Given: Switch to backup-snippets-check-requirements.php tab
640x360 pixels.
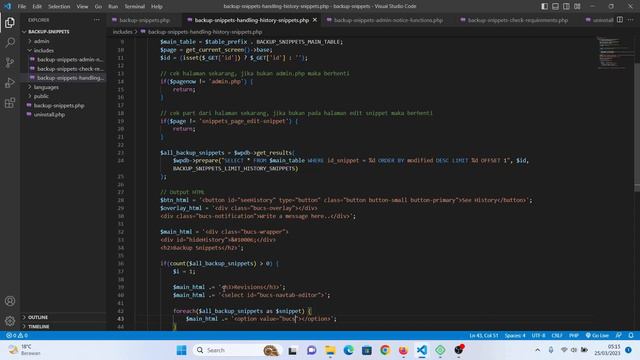Looking at the screenshot, I should coord(514,20).
